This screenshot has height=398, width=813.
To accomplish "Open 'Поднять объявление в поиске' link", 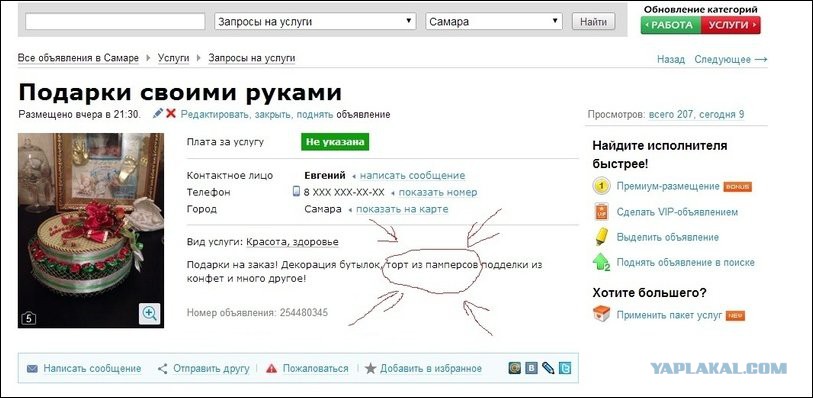I will pyautogui.click(x=685, y=263).
